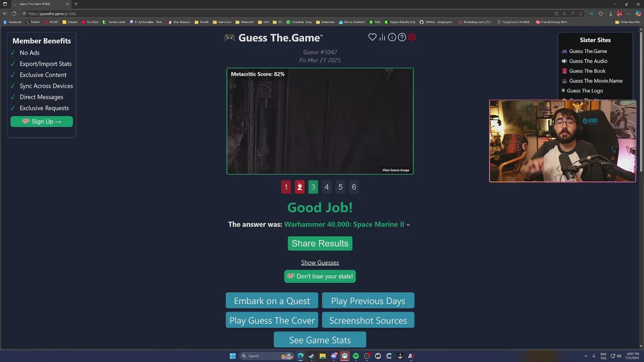Image resolution: width=644 pixels, height=362 pixels.
Task: Select screenshot number 3
Action: click(x=313, y=187)
